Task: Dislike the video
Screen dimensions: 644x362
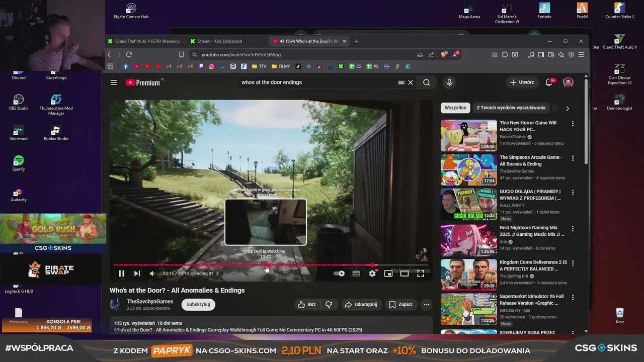Action: click(x=329, y=304)
